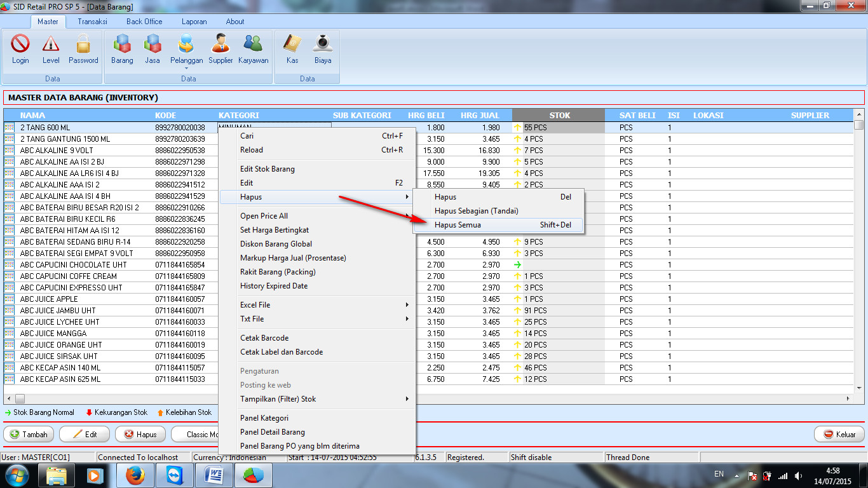868x488 pixels.
Task: Select the Login icon
Action: pos(20,48)
